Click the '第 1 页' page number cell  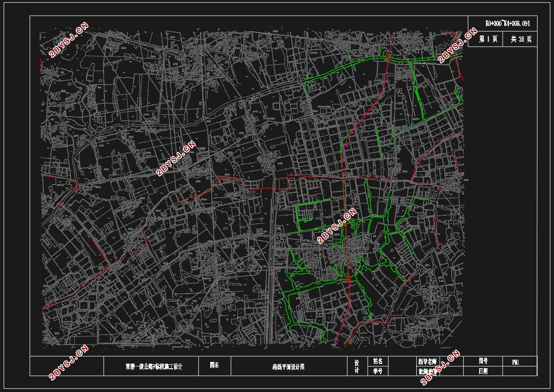(x=486, y=39)
